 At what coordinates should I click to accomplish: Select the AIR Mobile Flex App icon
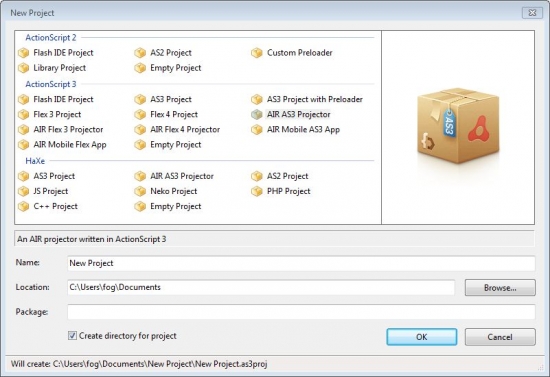pyautogui.click(x=24, y=145)
